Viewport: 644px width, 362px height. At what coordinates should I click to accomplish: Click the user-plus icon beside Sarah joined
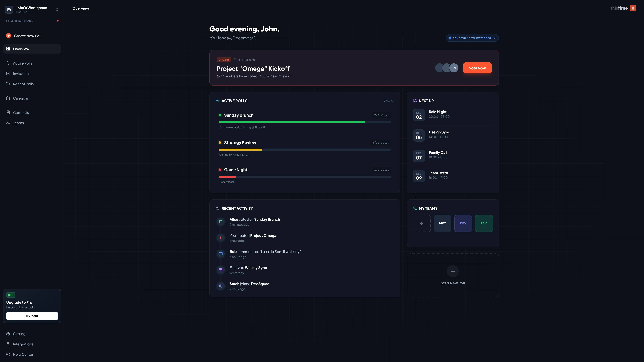tap(220, 286)
